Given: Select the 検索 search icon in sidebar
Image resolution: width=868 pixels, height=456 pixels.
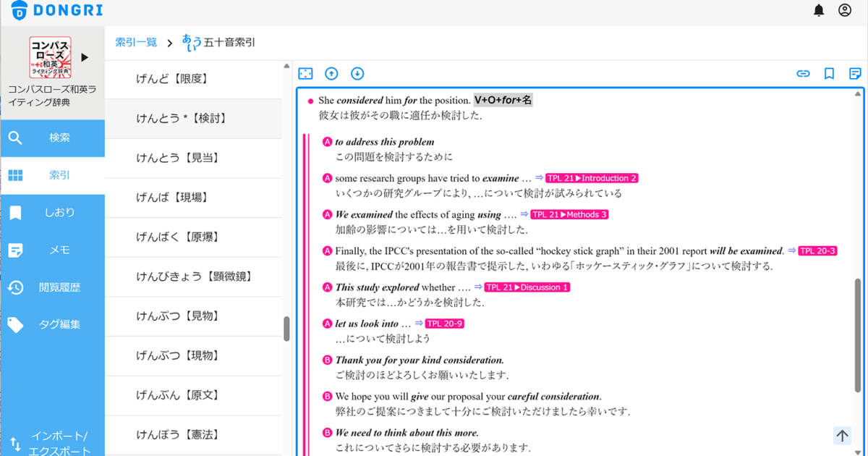Looking at the screenshot, I should (x=15, y=137).
